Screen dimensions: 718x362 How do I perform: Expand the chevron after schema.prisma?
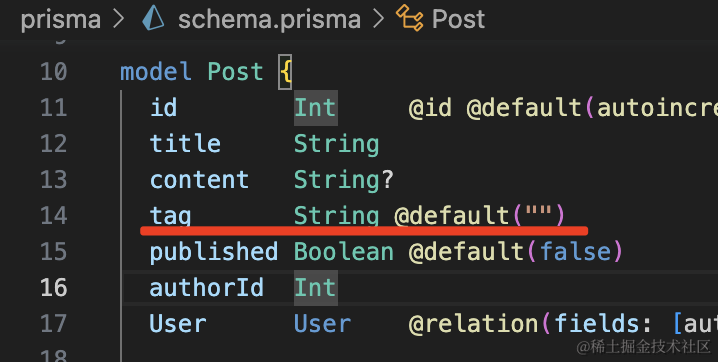coord(378,19)
